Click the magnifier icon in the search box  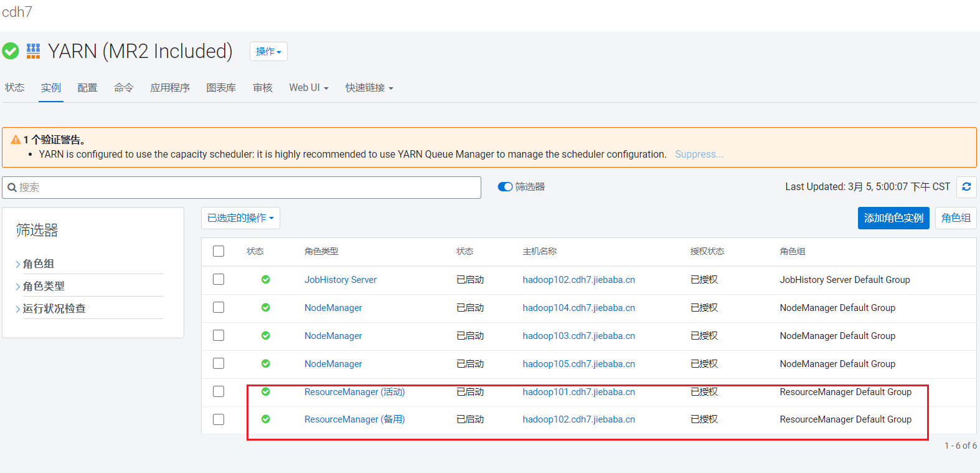(12, 188)
